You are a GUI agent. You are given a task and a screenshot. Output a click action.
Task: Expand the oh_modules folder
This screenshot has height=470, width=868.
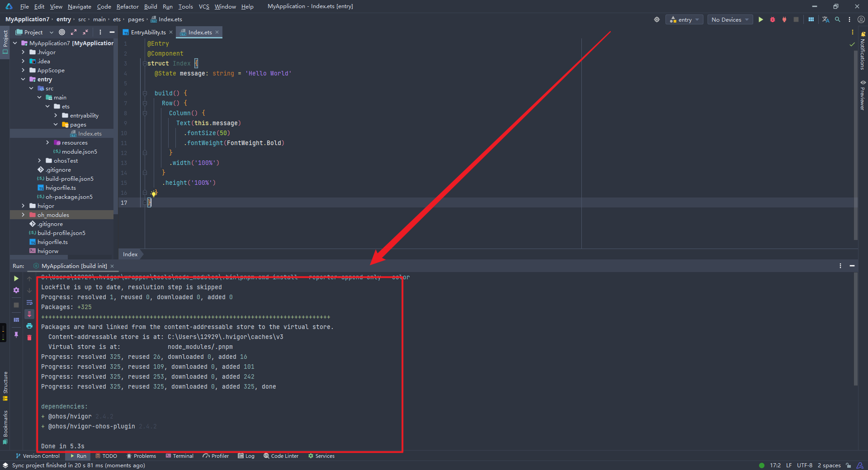(x=23, y=215)
